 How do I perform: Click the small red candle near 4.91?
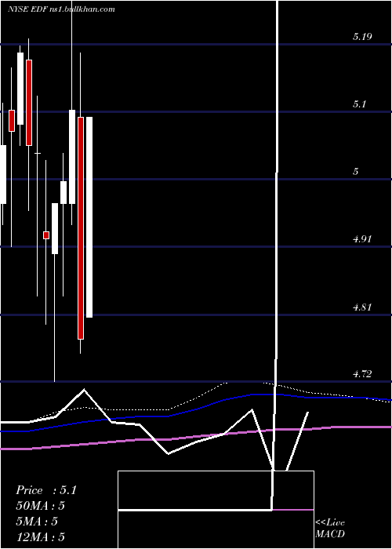(x=46, y=235)
